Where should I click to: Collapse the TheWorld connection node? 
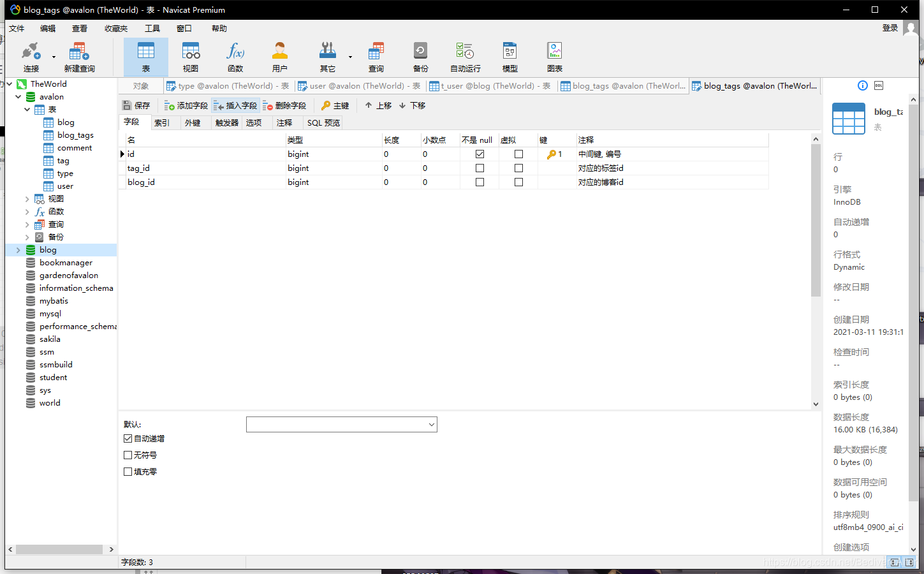(10, 84)
